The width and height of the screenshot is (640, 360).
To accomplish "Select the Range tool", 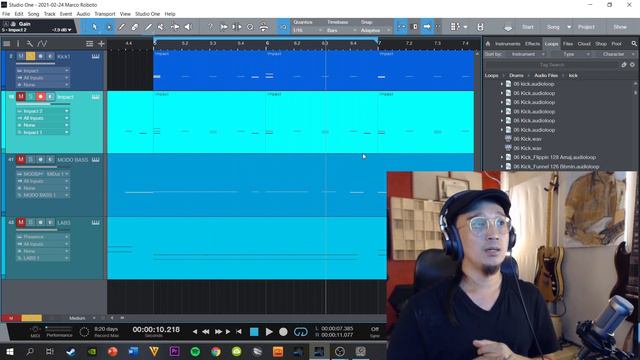I will pos(109,27).
